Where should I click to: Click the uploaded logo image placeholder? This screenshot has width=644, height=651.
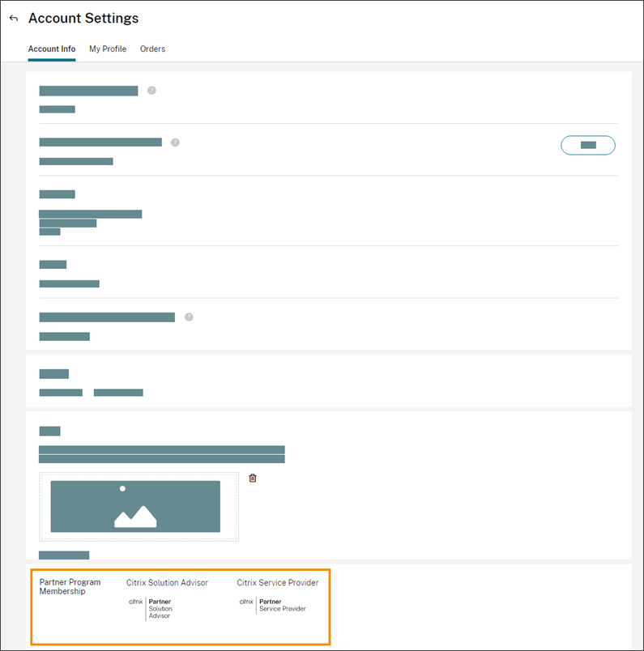(135, 506)
